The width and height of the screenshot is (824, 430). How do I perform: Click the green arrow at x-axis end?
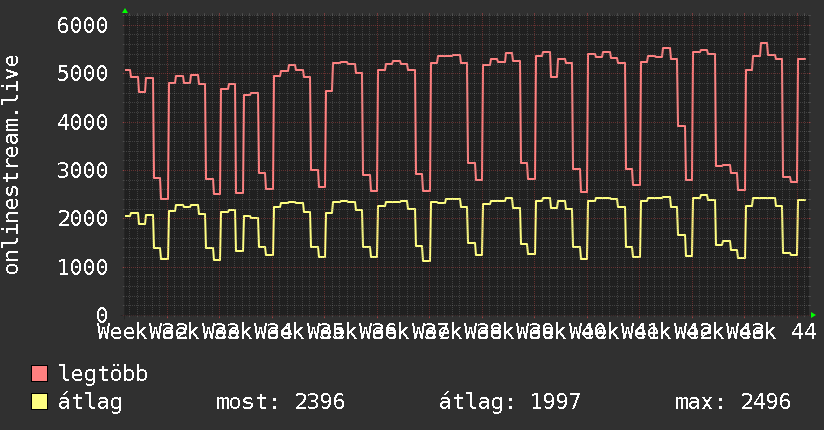pos(813,315)
